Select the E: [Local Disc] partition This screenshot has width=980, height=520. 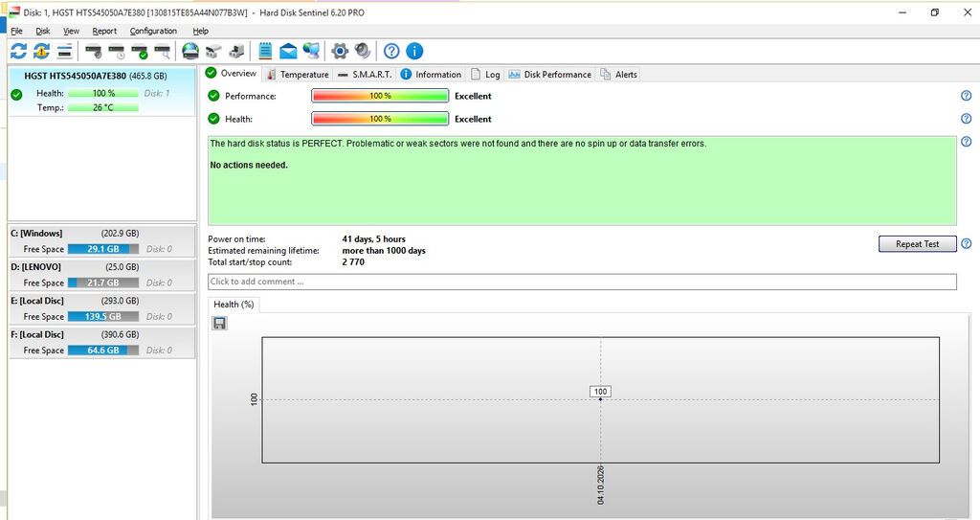point(101,308)
